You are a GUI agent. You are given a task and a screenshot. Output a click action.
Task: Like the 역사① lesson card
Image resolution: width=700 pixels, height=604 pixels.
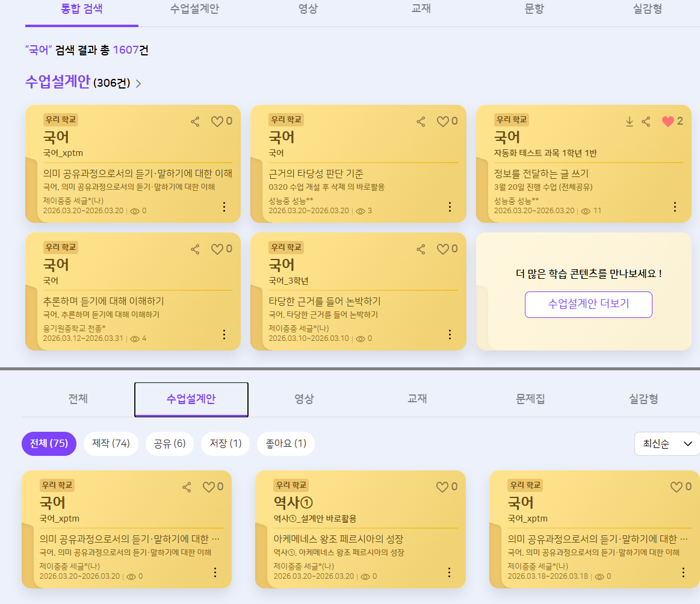(442, 487)
